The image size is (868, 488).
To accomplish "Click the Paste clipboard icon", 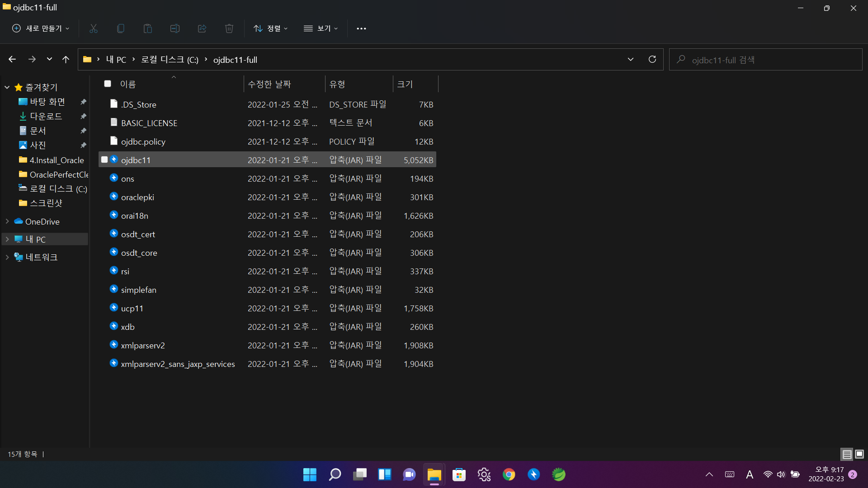I will (148, 28).
